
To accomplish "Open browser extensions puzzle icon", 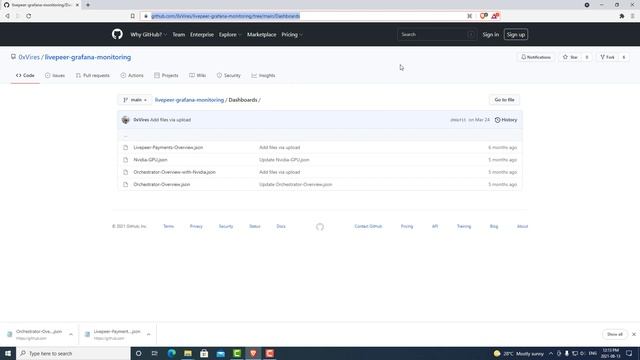I will coord(622,16).
